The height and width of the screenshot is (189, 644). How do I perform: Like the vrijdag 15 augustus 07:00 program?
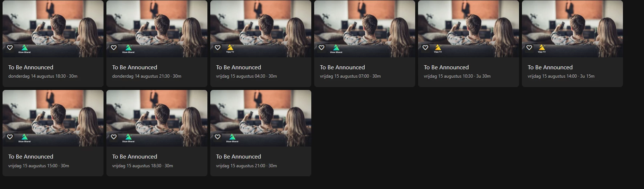pos(321,48)
